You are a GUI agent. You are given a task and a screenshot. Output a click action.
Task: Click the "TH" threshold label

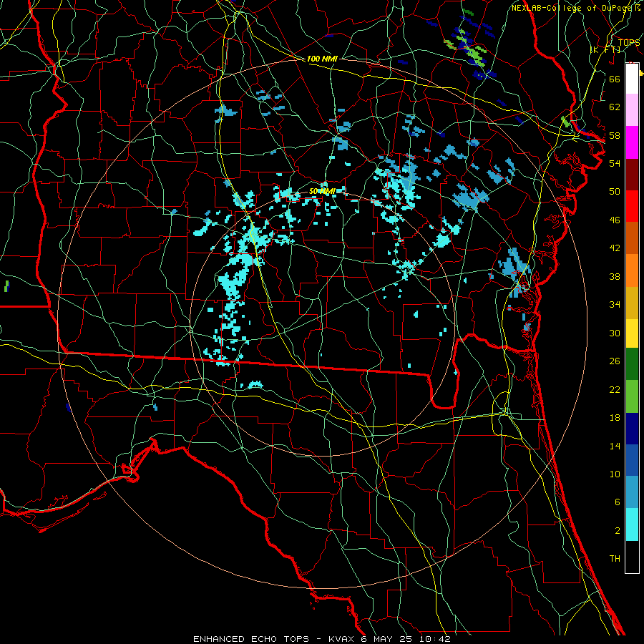(x=615, y=559)
